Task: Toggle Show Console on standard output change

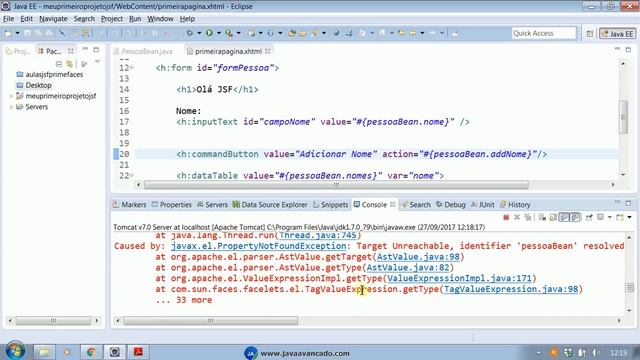Action: 564,217
